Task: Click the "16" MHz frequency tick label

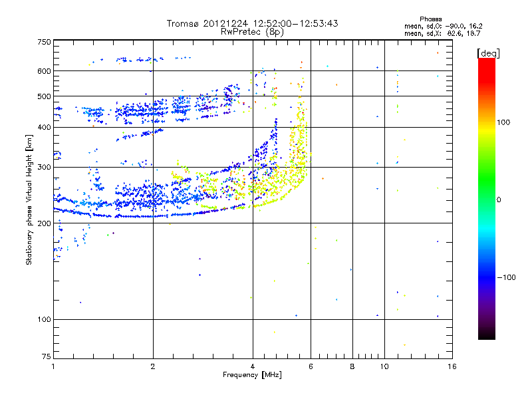Action: coord(452,366)
